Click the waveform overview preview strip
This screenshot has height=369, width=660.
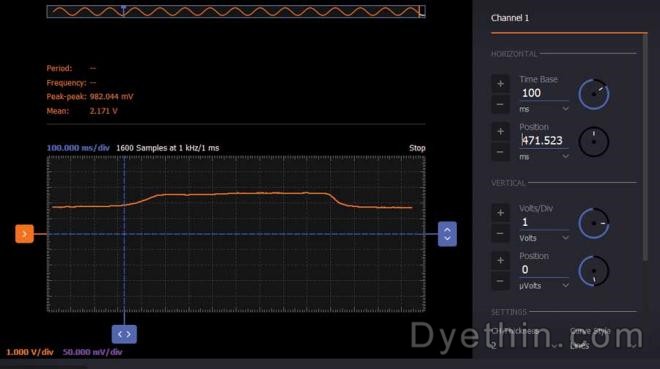236,11
